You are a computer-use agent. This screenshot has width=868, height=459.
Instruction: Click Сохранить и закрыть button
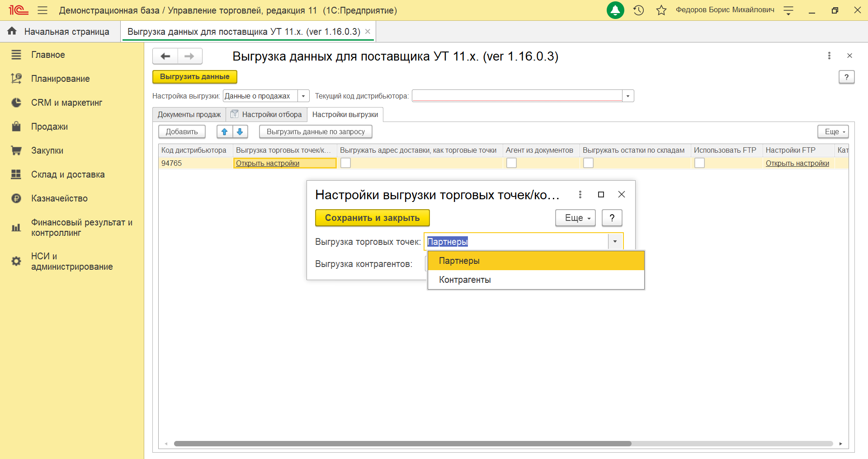pos(372,218)
